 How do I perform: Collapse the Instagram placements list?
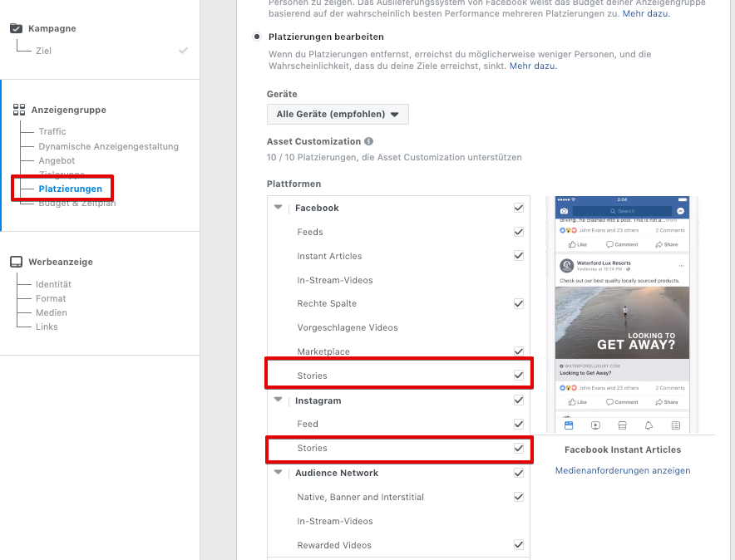(278, 400)
